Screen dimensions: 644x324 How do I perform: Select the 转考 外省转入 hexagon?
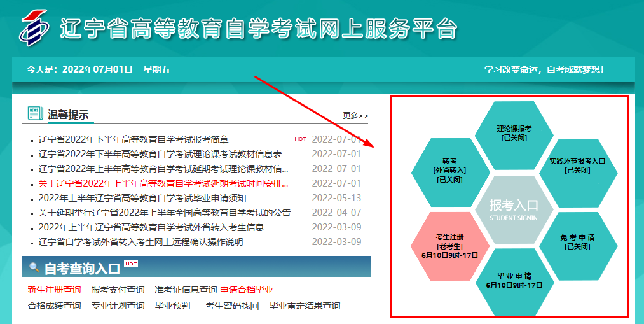tap(450, 170)
